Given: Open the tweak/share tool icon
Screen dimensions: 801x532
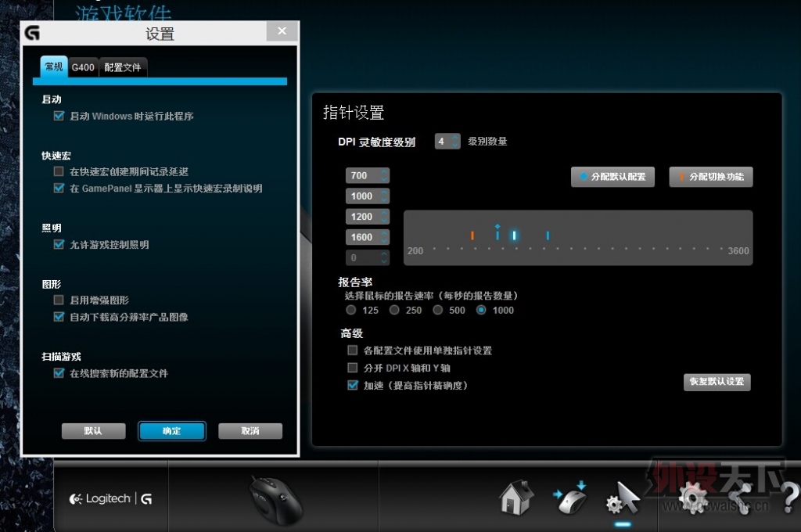Looking at the screenshot, I should pyautogui.click(x=738, y=498).
